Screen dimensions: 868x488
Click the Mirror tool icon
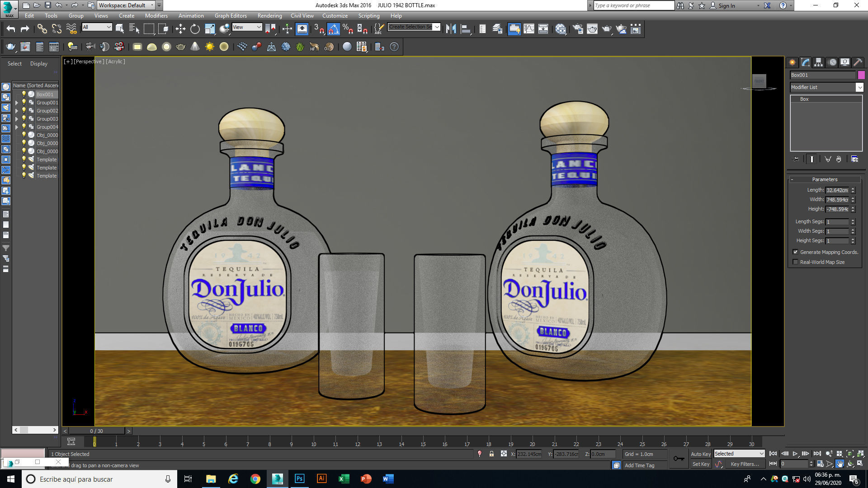click(x=451, y=29)
